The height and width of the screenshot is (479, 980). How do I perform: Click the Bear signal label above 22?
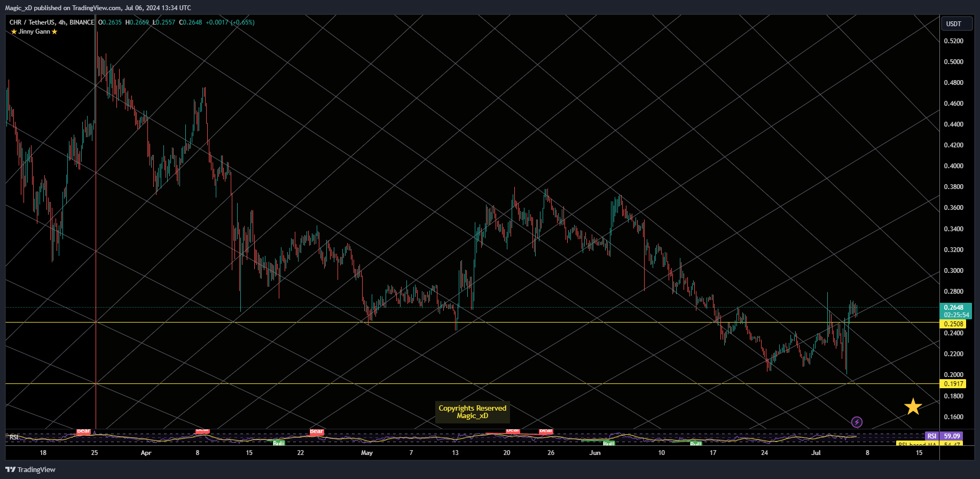coord(317,431)
